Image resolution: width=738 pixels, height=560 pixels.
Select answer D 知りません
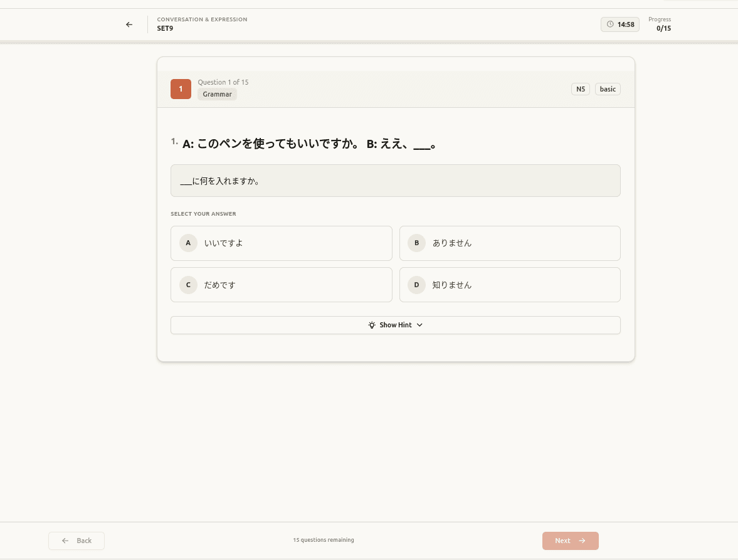(510, 285)
